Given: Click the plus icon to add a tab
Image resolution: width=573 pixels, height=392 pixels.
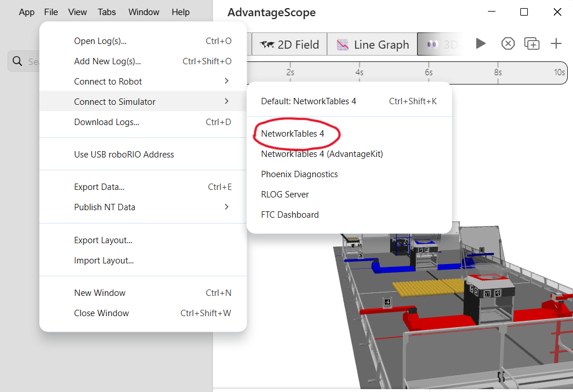Looking at the screenshot, I should coord(556,44).
